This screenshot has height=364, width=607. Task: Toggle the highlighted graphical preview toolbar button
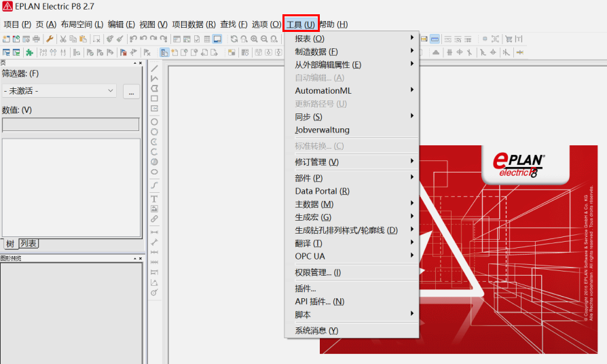tap(217, 39)
